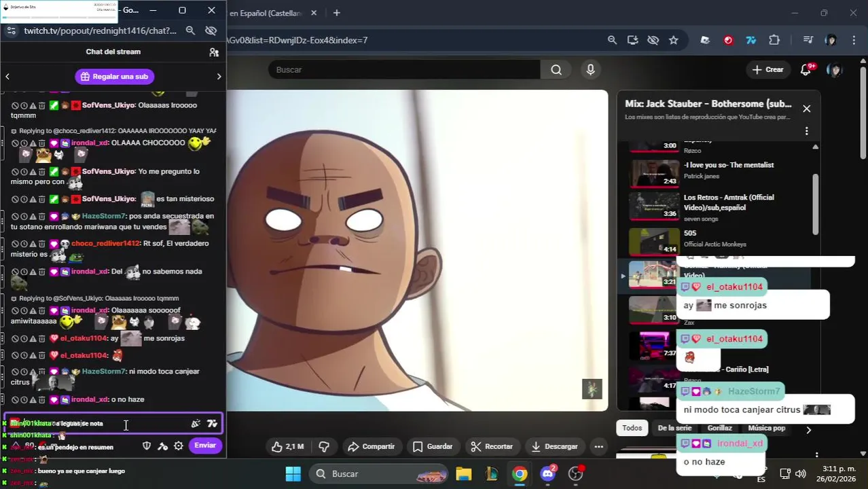
Task: Open Chrome media controls music icon
Action: coord(808,40)
